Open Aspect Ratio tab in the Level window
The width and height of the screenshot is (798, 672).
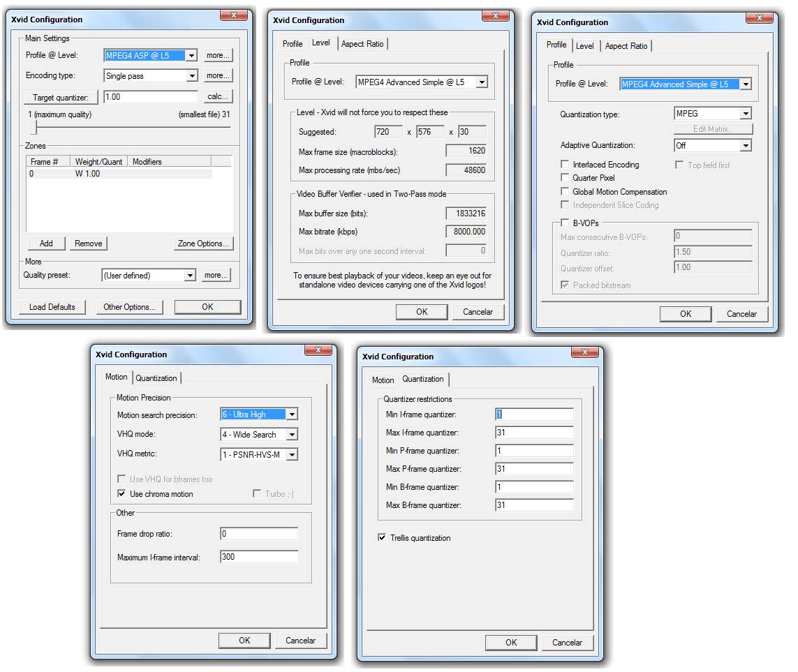(362, 44)
